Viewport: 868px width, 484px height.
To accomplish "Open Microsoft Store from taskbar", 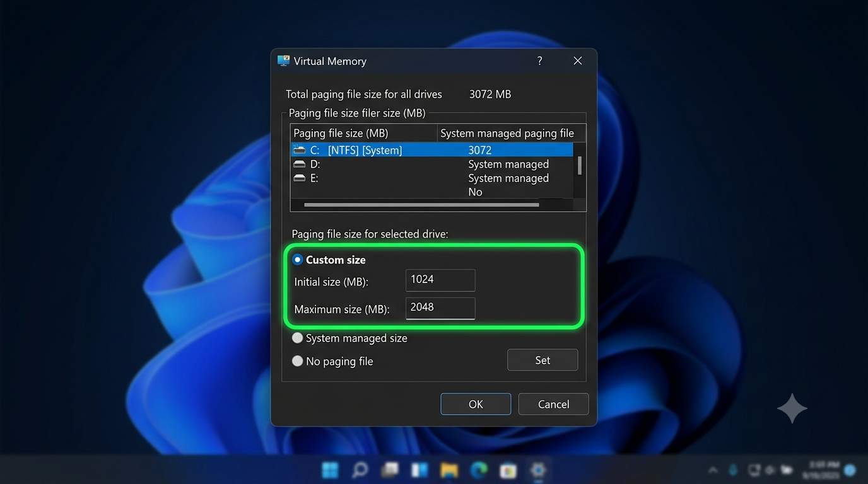I will (508, 470).
